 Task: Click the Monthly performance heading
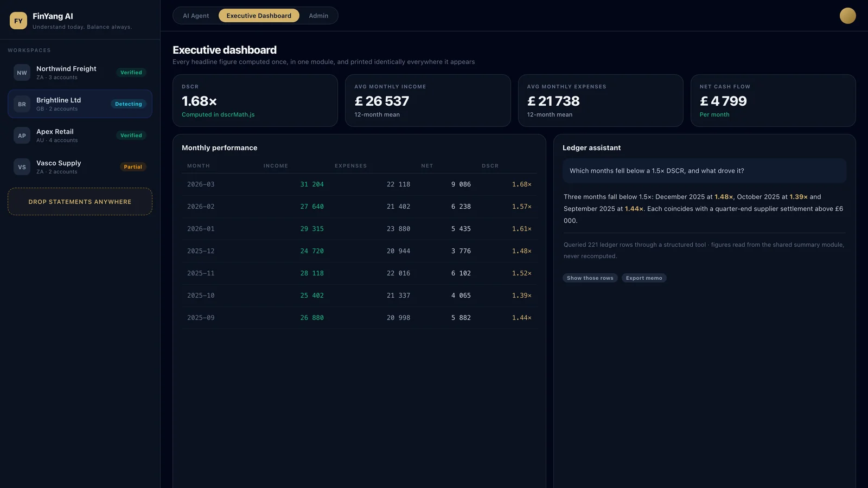pyautogui.click(x=219, y=148)
